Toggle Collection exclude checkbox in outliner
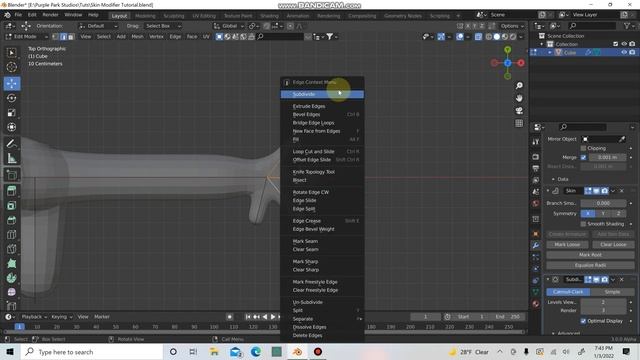 coord(616,44)
